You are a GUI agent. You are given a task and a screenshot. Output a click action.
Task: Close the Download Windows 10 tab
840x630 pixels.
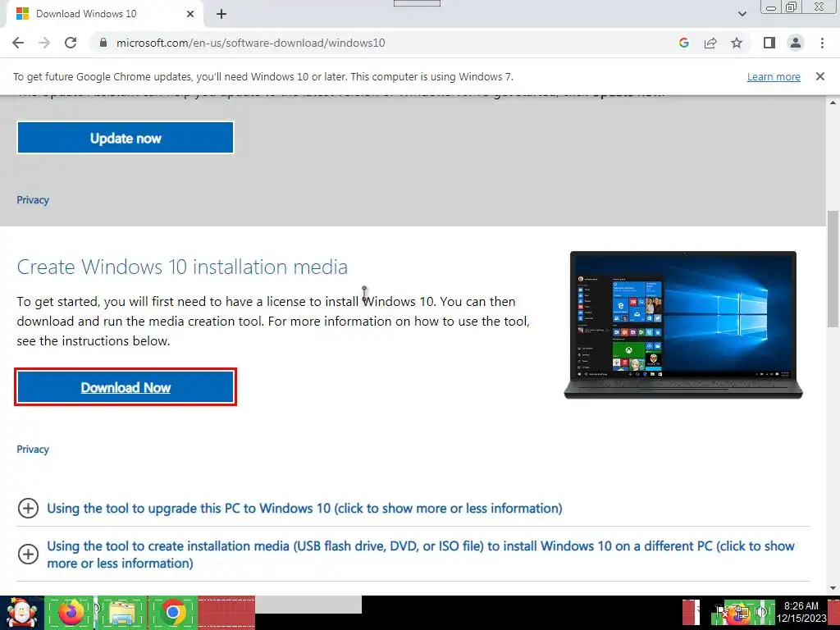tap(190, 14)
